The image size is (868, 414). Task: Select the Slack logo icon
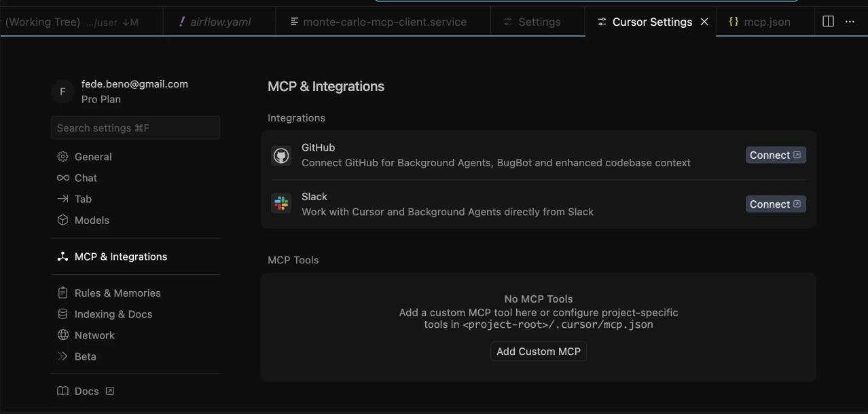(281, 204)
